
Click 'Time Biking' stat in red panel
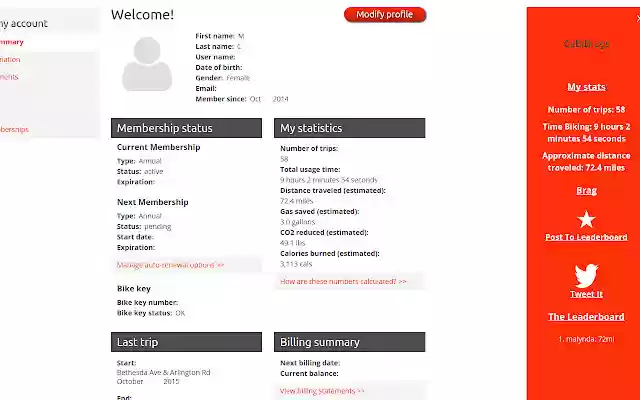coord(586,133)
